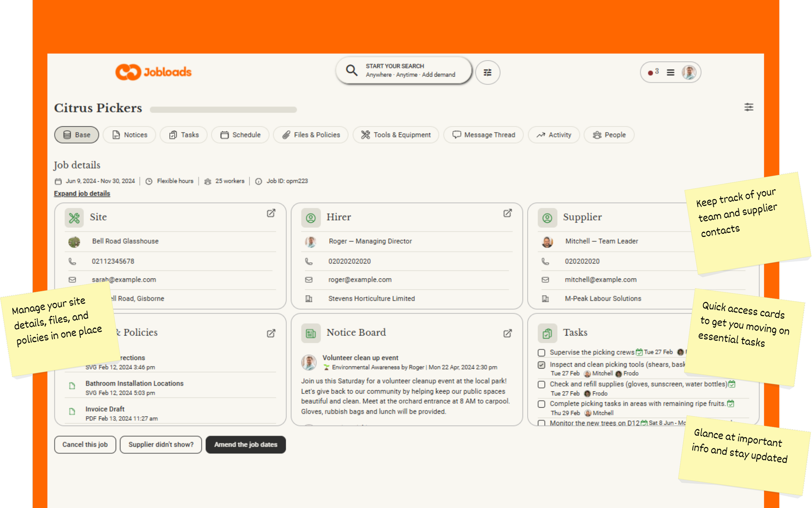The width and height of the screenshot is (812, 508).
Task: Uncheck 'Inspect and clean picking tools' task
Action: click(x=541, y=365)
